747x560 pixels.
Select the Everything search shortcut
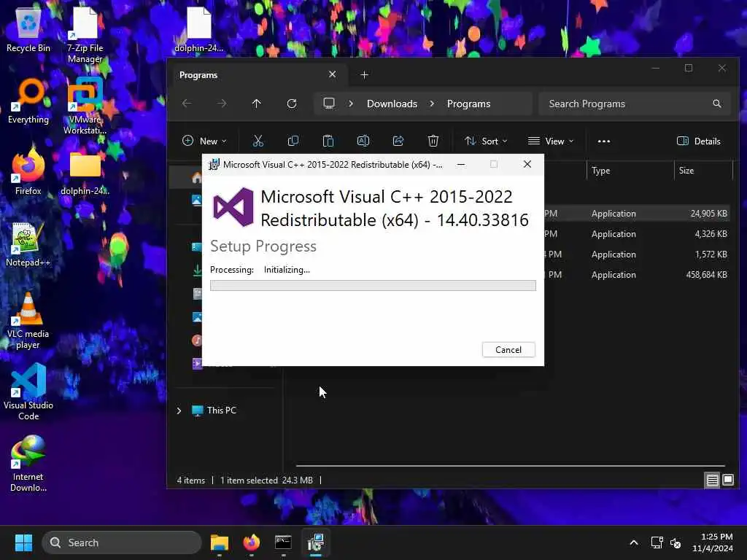pyautogui.click(x=28, y=101)
